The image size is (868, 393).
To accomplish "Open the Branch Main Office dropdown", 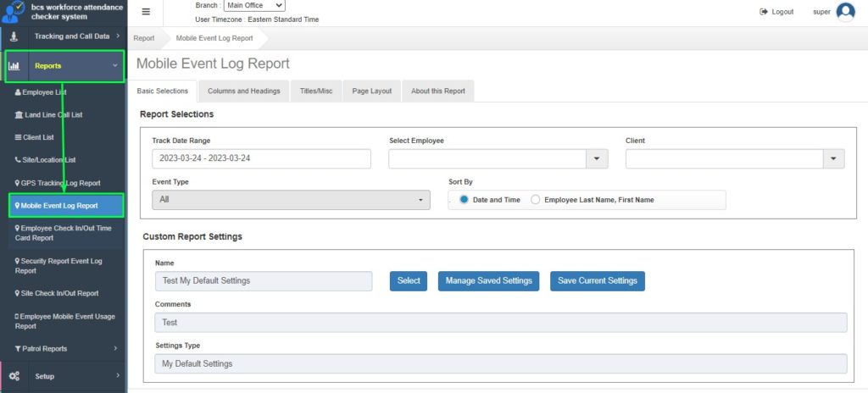I will click(254, 6).
